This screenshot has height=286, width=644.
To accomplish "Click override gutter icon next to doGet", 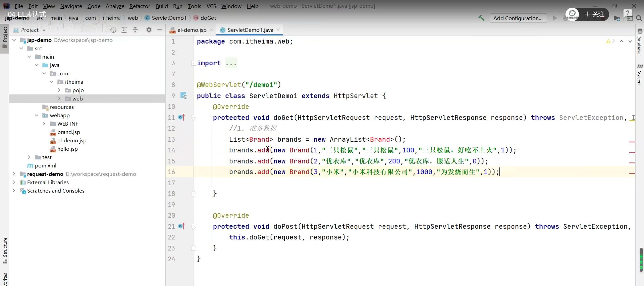I will click(x=181, y=118).
